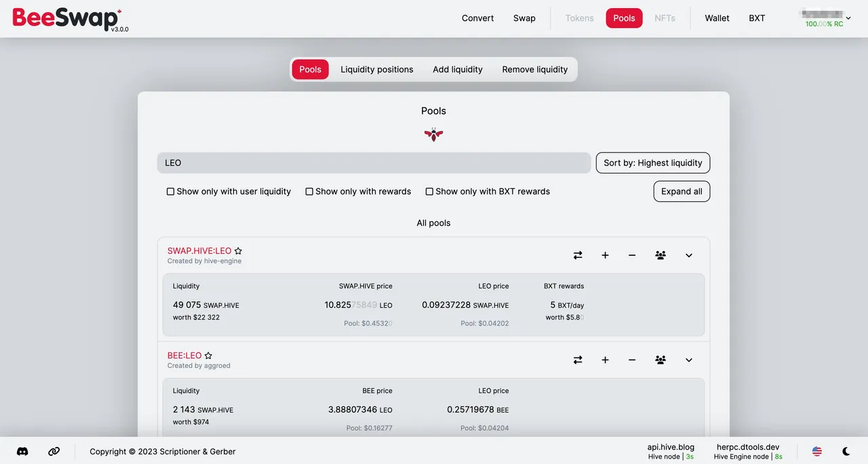Change language via the US flag icon
Screen dimensions: 868x464
tap(817, 451)
